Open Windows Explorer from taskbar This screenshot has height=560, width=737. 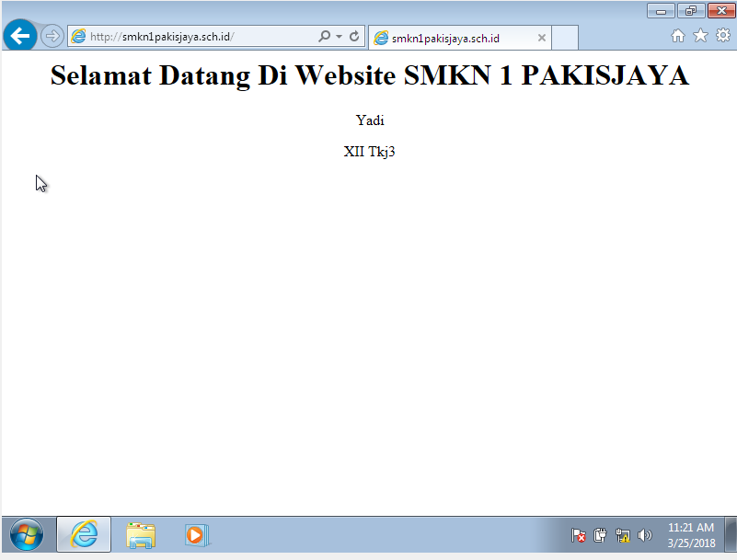(x=141, y=535)
